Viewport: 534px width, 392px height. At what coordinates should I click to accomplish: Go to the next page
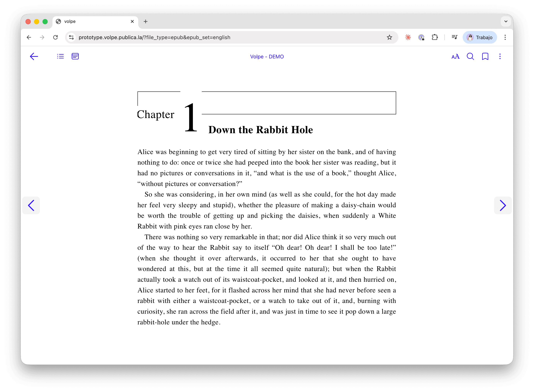click(503, 205)
